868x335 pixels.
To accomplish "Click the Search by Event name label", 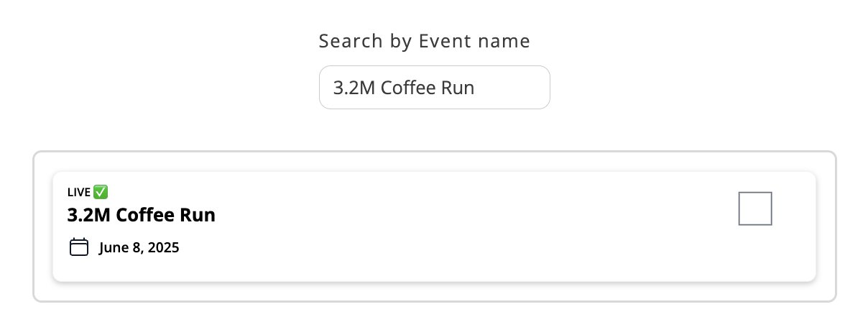I will click(x=424, y=42).
